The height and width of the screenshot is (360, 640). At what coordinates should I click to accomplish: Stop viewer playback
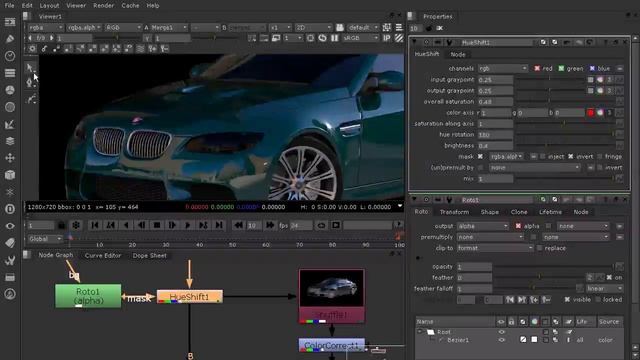click(x=157, y=225)
